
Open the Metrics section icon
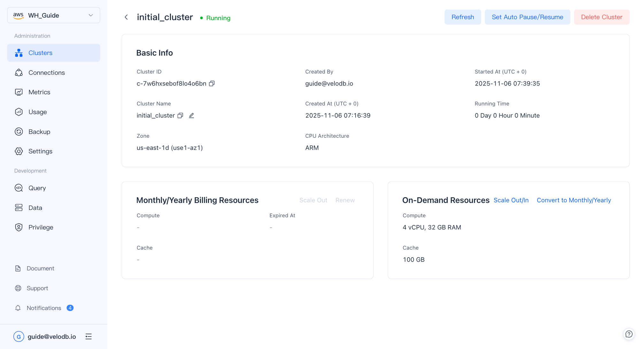click(x=19, y=92)
